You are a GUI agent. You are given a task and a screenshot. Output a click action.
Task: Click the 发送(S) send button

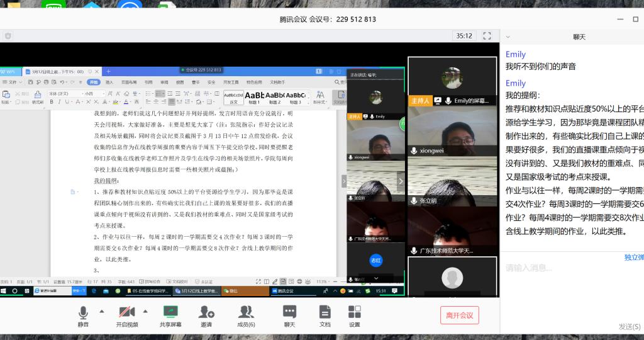tap(631, 326)
